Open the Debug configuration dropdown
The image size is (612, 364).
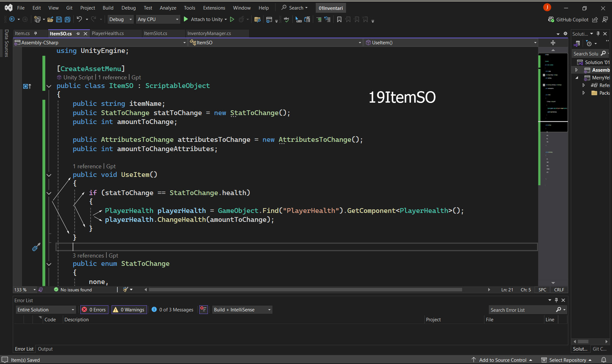(x=120, y=19)
